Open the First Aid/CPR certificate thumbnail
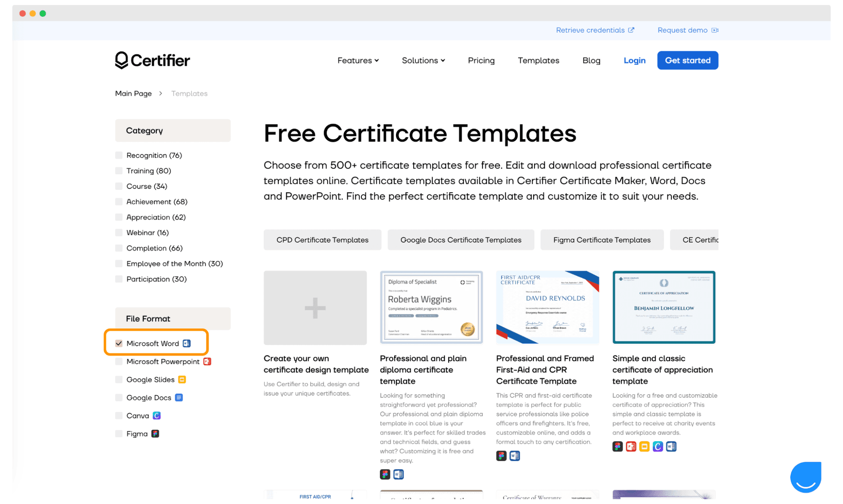Screen dimensions: 843x504 click(x=547, y=307)
